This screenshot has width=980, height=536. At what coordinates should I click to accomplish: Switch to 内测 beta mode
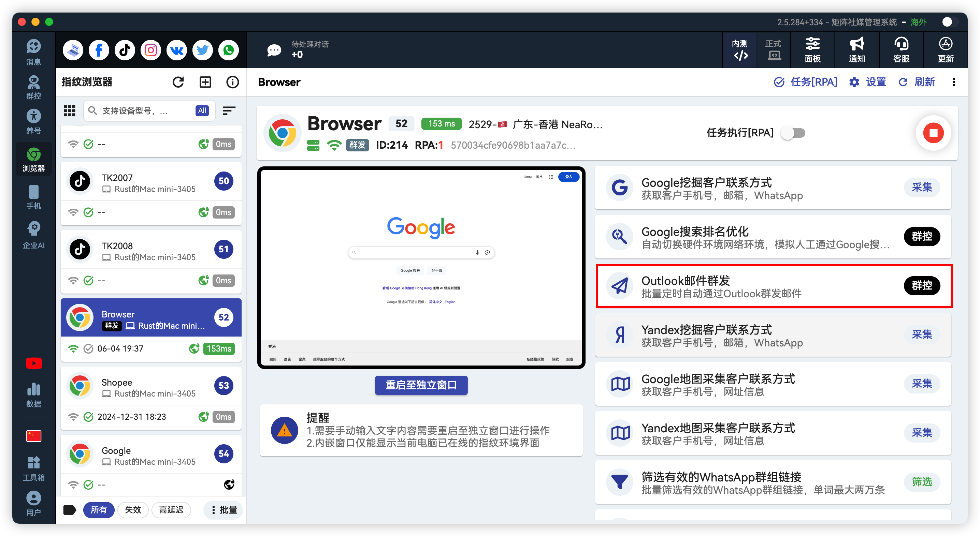click(739, 50)
